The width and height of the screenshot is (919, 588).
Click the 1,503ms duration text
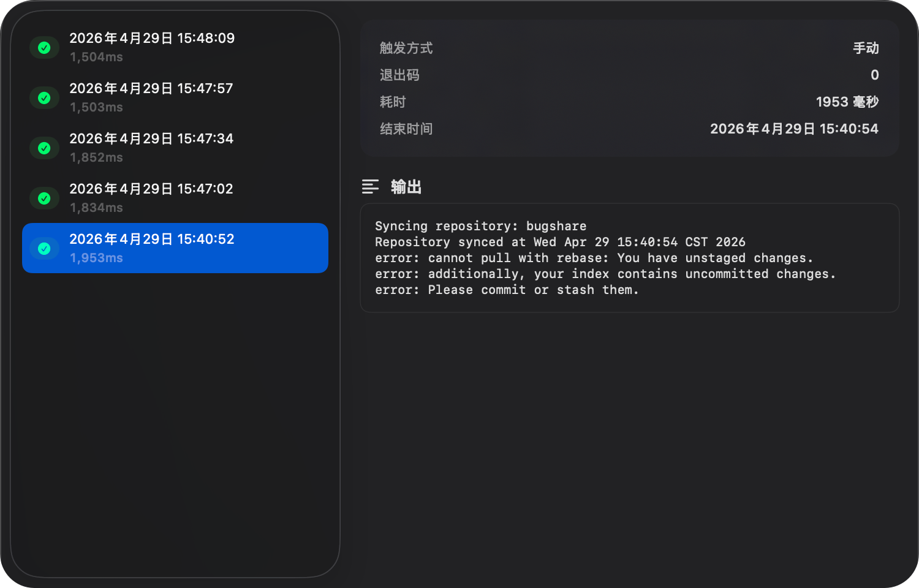click(x=96, y=107)
